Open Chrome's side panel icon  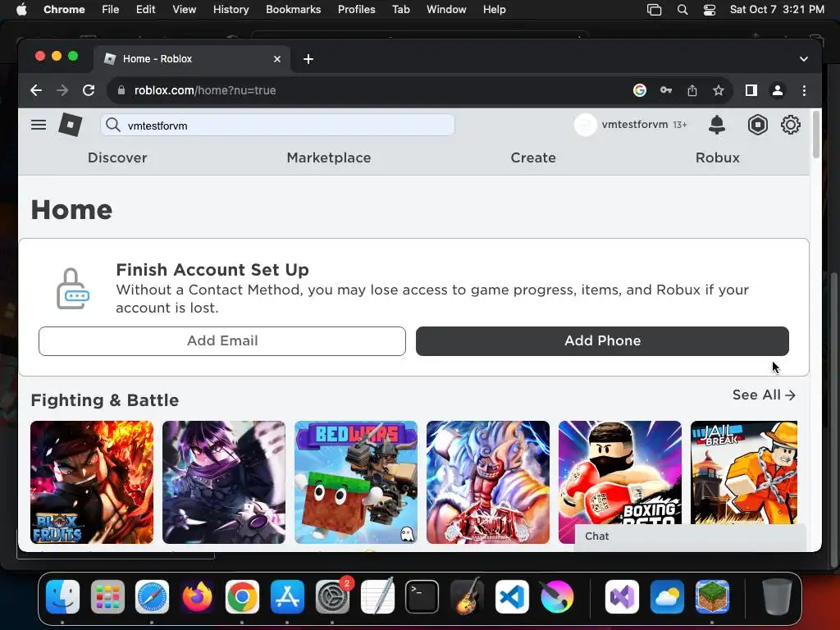click(x=751, y=90)
